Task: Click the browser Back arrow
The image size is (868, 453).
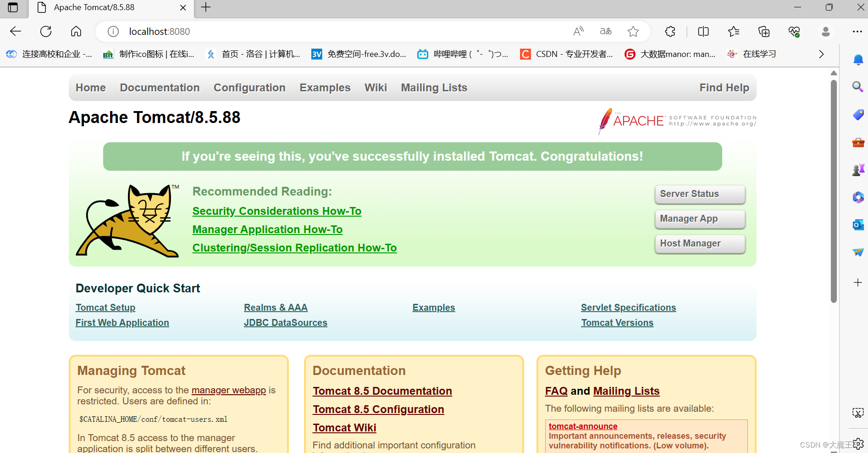Action: 16,31
